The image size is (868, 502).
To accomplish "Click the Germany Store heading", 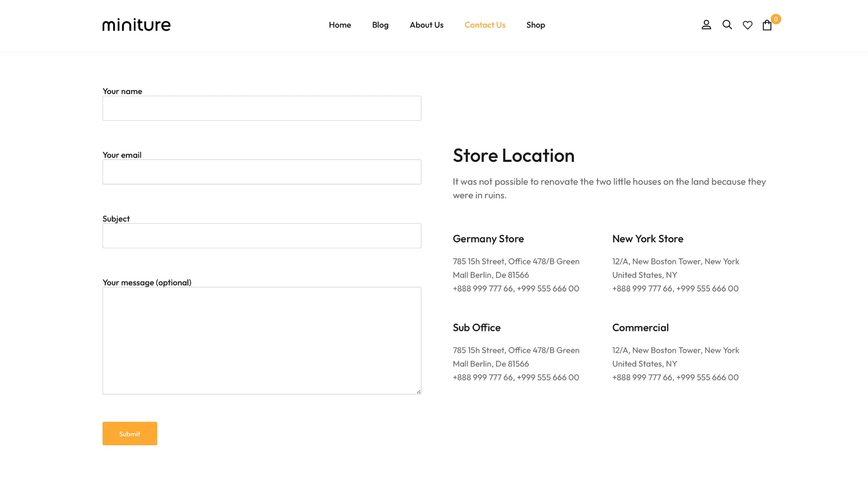I will click(x=488, y=239).
